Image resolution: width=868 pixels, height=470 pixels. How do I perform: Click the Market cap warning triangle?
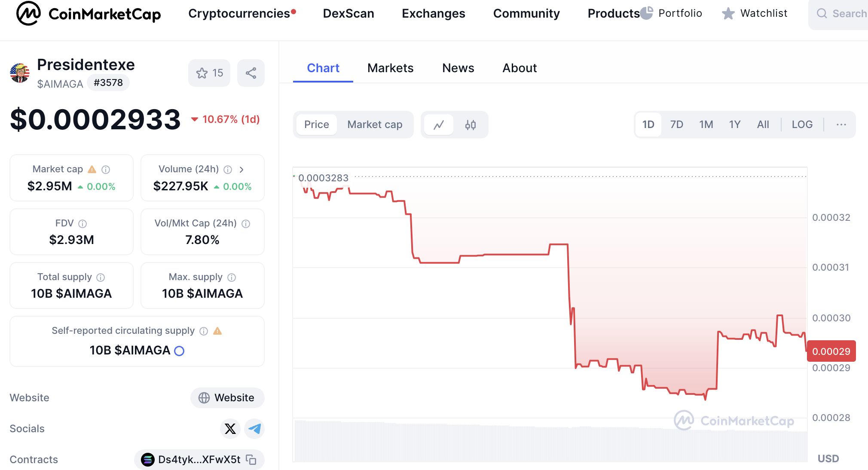coord(92,170)
